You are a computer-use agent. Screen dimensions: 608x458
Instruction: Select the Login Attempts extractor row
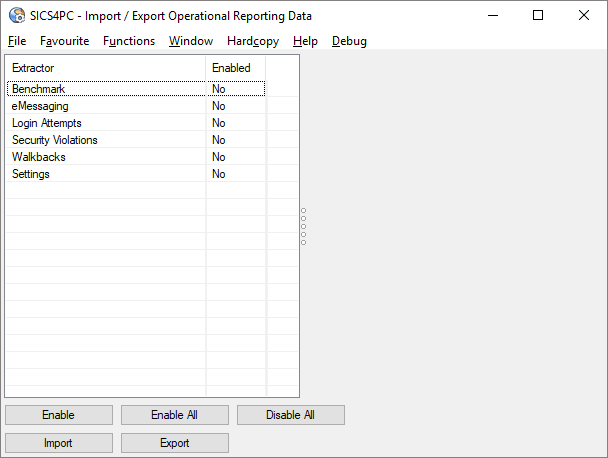point(136,123)
